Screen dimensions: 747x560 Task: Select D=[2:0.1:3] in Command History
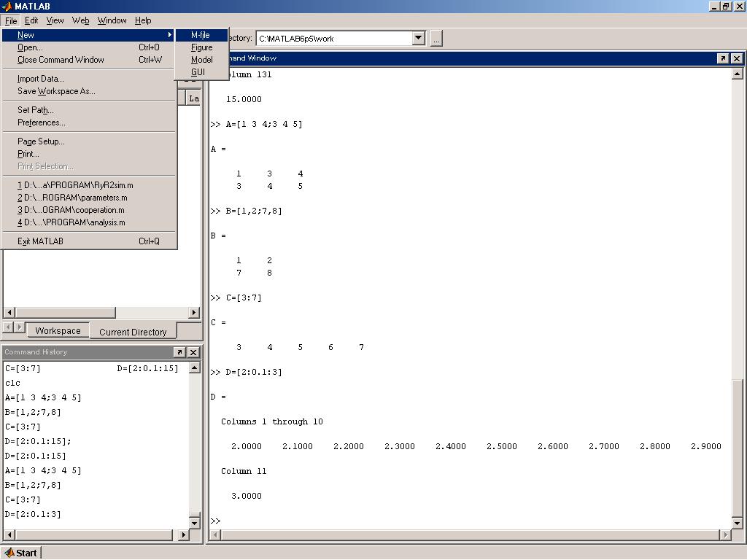(33, 514)
